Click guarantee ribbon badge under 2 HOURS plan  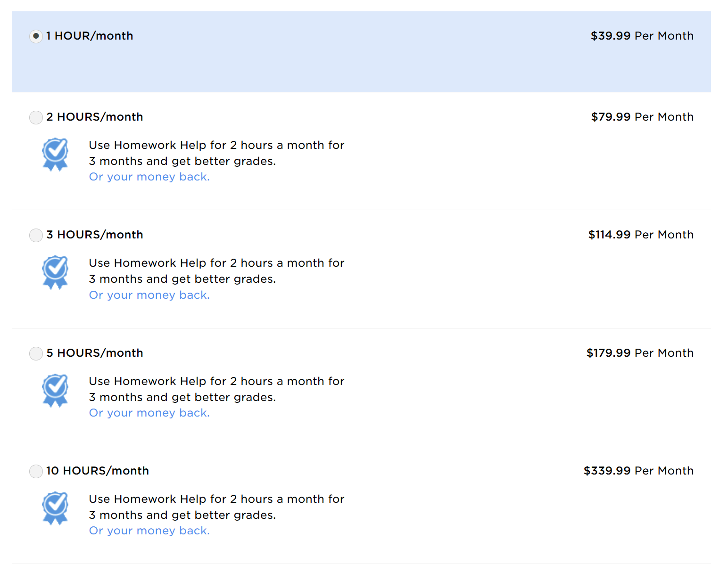tap(55, 154)
